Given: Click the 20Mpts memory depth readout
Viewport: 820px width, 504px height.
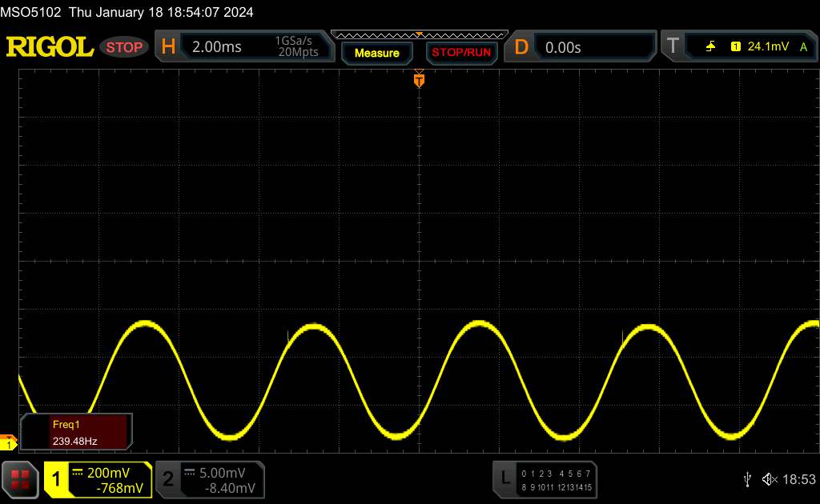Looking at the screenshot, I should pos(298,52).
